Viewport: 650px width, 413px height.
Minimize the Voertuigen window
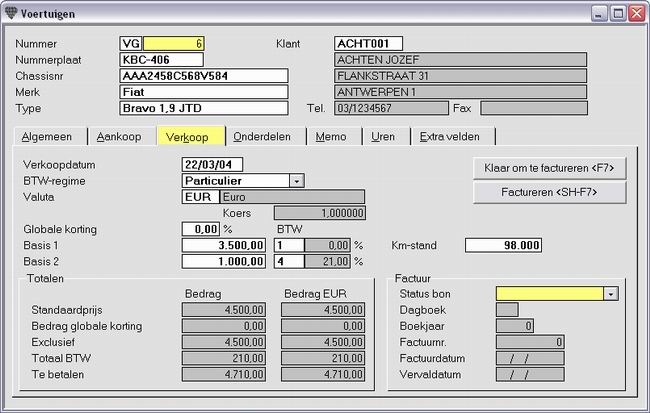[x=599, y=14]
